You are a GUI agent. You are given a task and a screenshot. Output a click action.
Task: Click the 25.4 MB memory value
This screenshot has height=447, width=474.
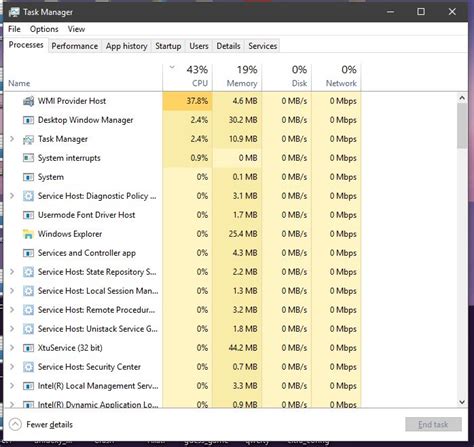(x=243, y=234)
